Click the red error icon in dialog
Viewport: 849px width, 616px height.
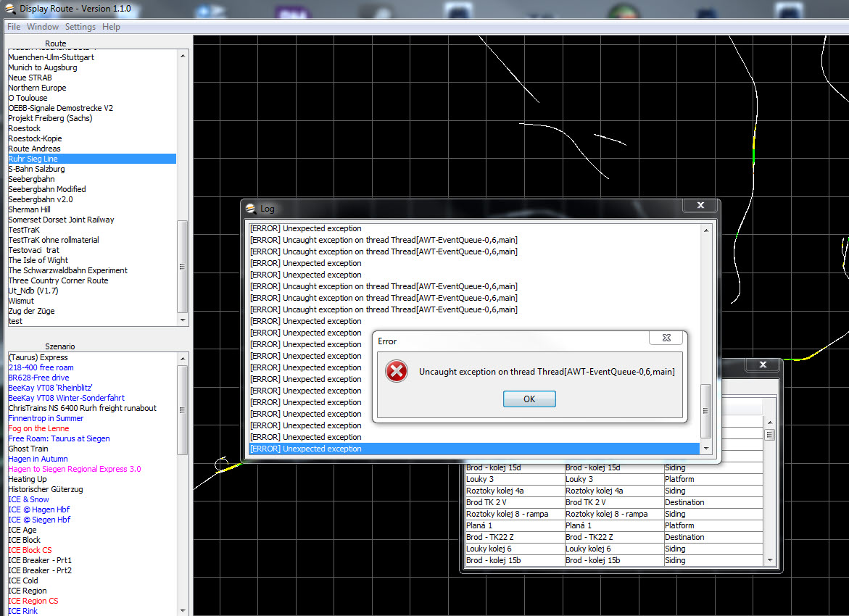pyautogui.click(x=396, y=372)
